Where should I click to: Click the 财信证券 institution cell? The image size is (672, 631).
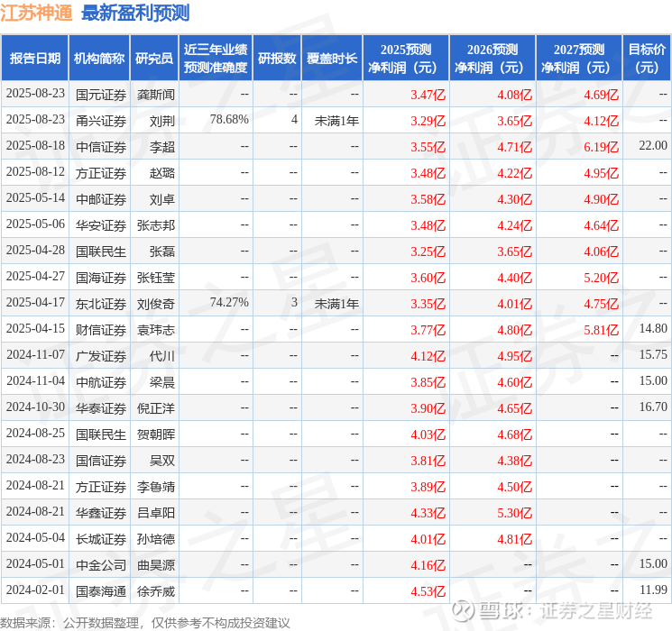(x=101, y=330)
